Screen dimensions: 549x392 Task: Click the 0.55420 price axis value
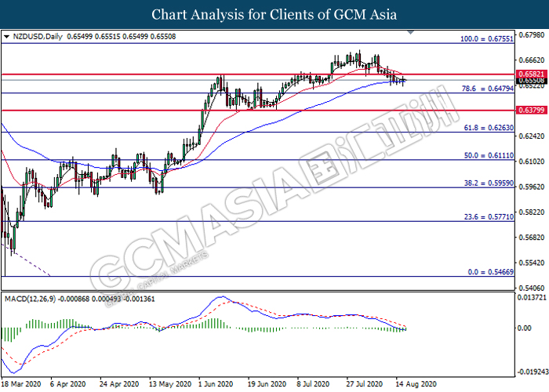(x=532, y=263)
